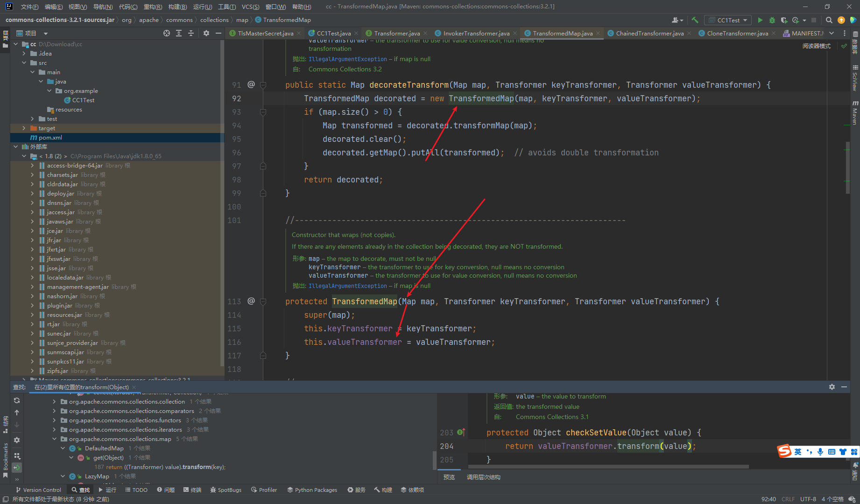Image resolution: width=860 pixels, height=504 pixels.
Task: Show hidden editor tabs dropdown
Action: tap(832, 33)
